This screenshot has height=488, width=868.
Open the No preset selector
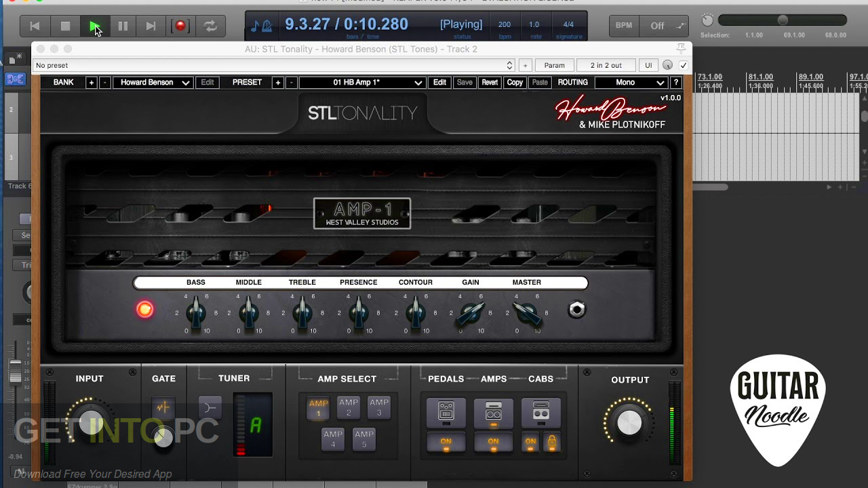click(275, 65)
